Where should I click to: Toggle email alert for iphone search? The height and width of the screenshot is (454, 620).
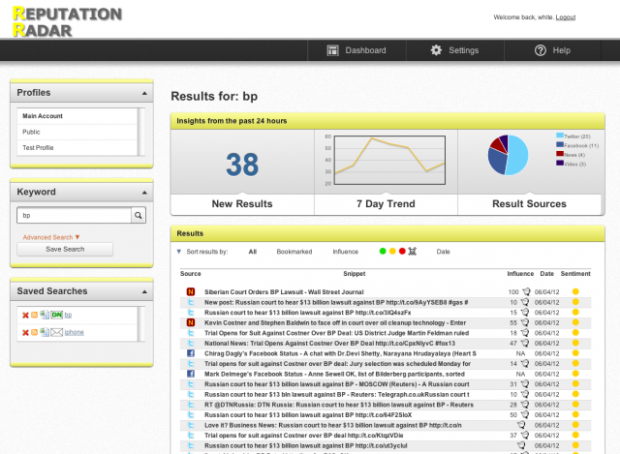tap(57, 333)
